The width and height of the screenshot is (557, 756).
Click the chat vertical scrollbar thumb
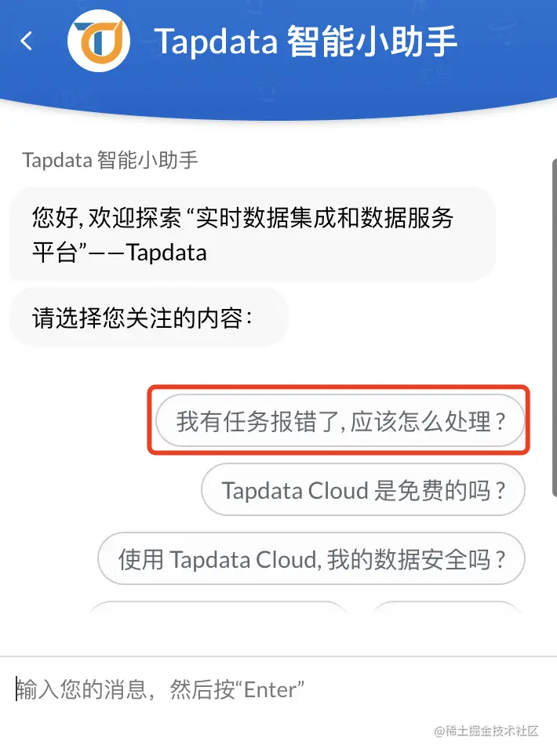tap(554, 328)
